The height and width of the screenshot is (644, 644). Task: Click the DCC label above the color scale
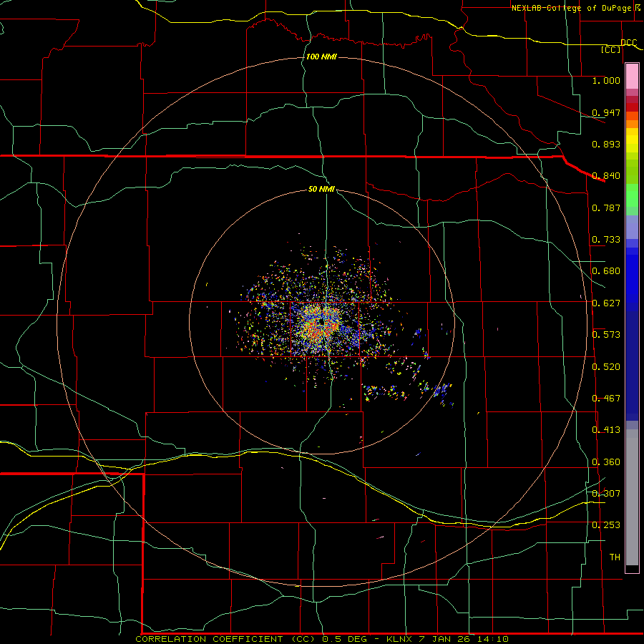pos(629,43)
